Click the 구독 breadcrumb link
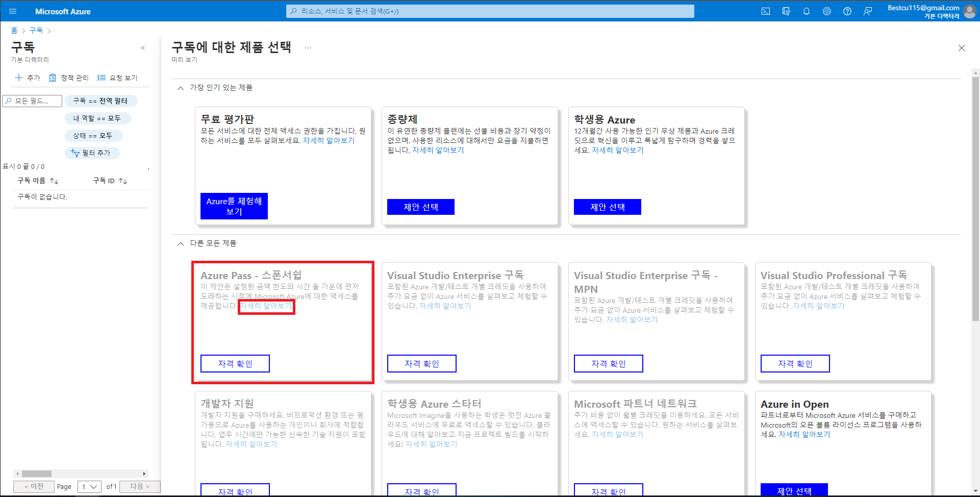Screen dimensions: 980x497 point(36,31)
